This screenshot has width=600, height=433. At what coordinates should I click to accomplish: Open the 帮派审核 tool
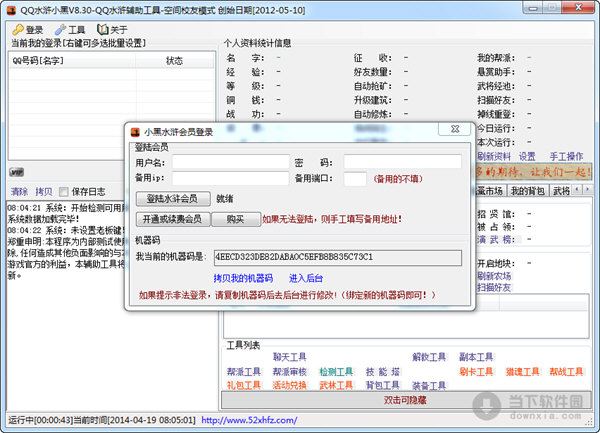(x=290, y=371)
